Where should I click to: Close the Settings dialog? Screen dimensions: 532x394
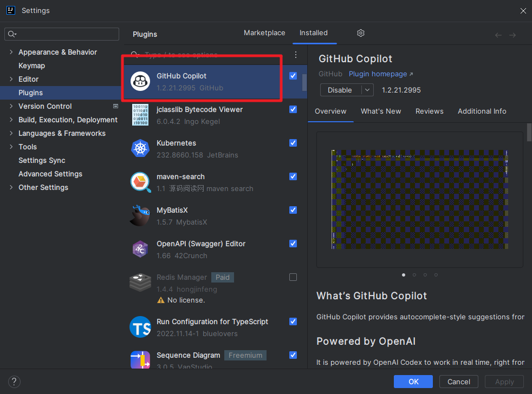coord(523,11)
